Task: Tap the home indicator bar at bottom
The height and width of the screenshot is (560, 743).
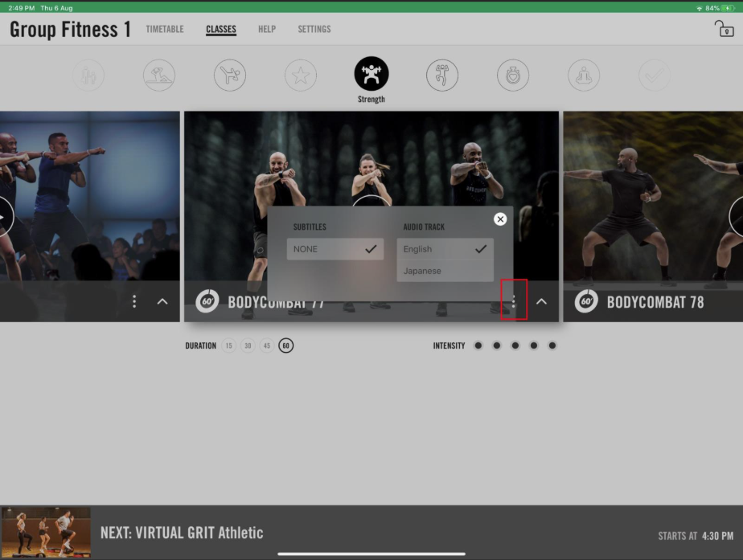Action: [371, 554]
